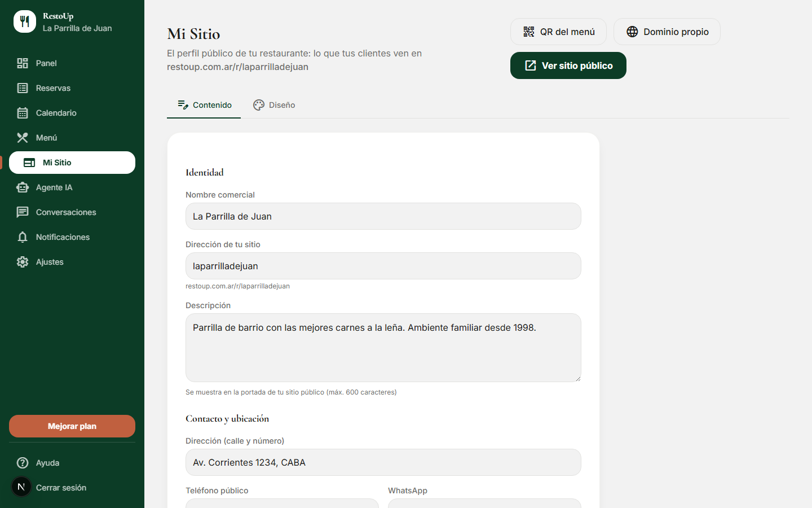This screenshot has width=812, height=508.
Task: Click the RestoUp fork-and-knife logo
Action: coord(25,21)
